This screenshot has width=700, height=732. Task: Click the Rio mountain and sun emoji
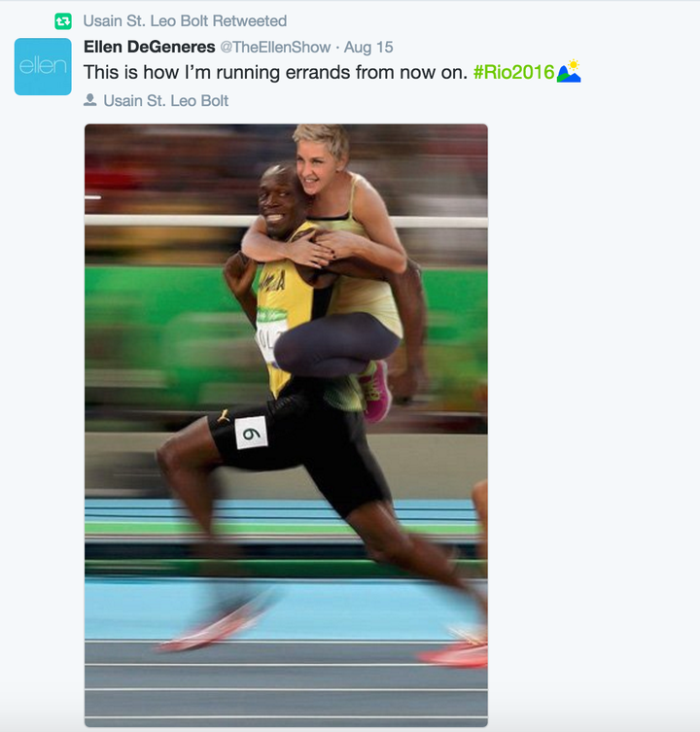(x=569, y=71)
